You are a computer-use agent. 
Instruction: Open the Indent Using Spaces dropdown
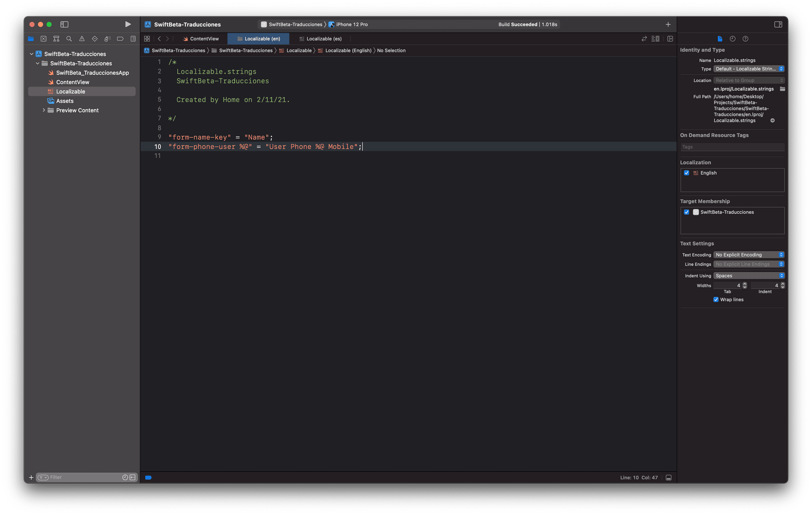pyautogui.click(x=749, y=276)
